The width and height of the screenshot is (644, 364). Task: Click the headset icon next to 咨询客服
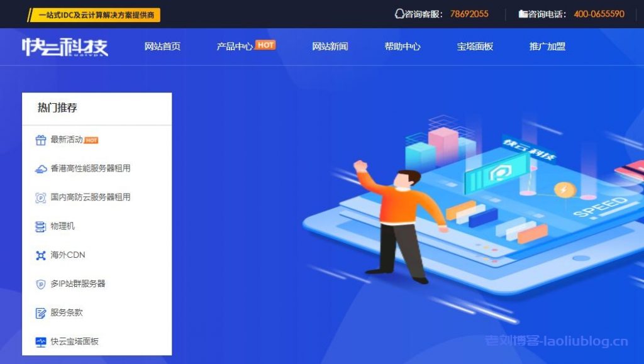pos(399,14)
